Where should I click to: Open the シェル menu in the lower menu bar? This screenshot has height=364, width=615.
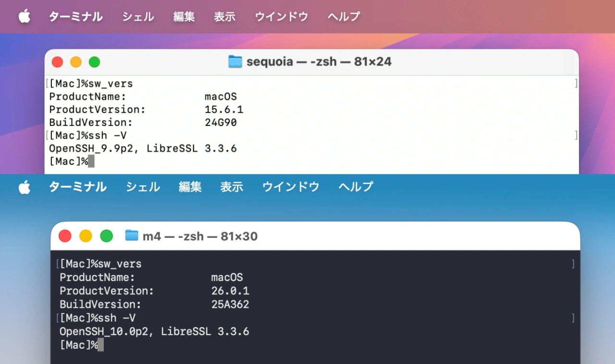(x=142, y=187)
